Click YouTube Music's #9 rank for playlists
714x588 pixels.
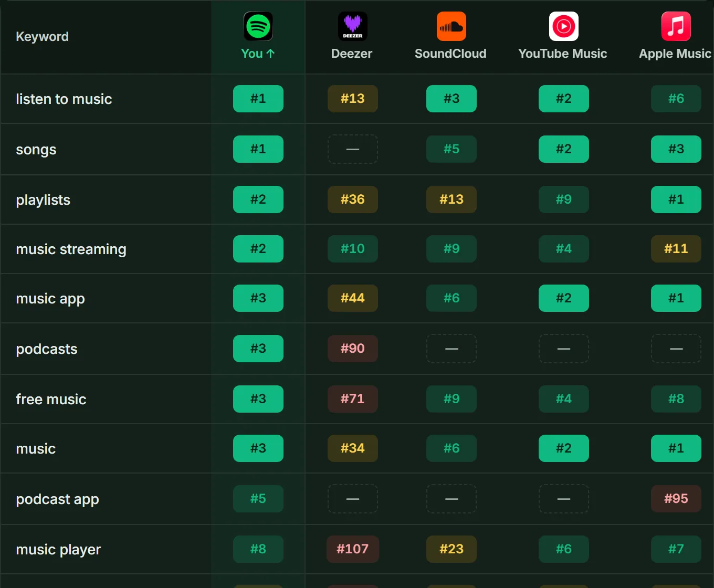pyautogui.click(x=564, y=199)
